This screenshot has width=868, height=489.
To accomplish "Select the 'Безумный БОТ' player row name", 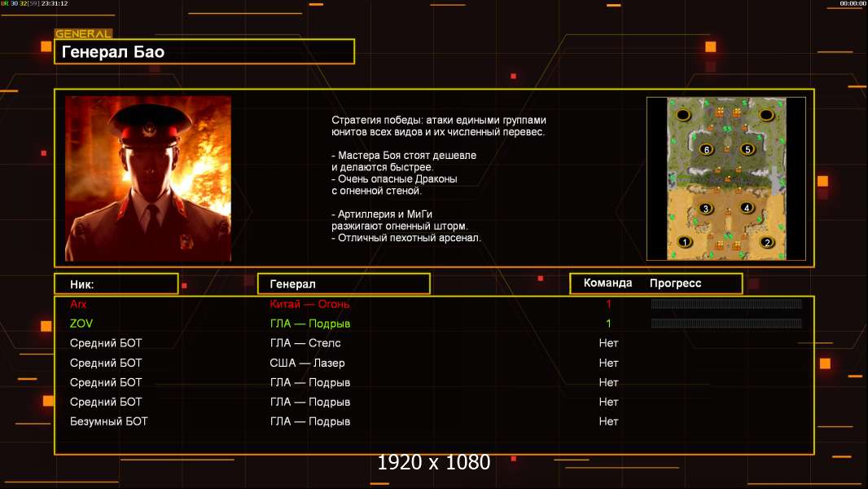I will [x=109, y=421].
